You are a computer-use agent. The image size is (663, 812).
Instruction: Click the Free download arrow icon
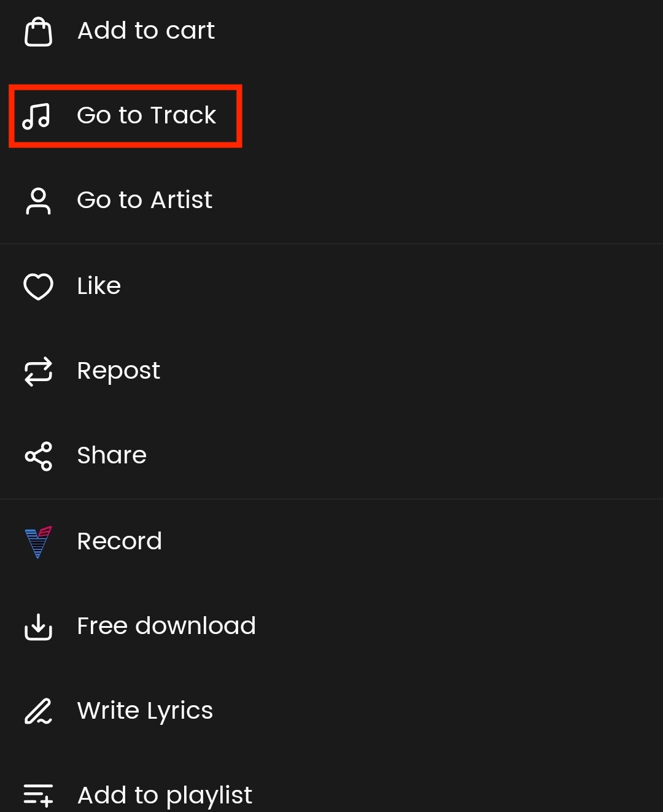pyautogui.click(x=38, y=627)
